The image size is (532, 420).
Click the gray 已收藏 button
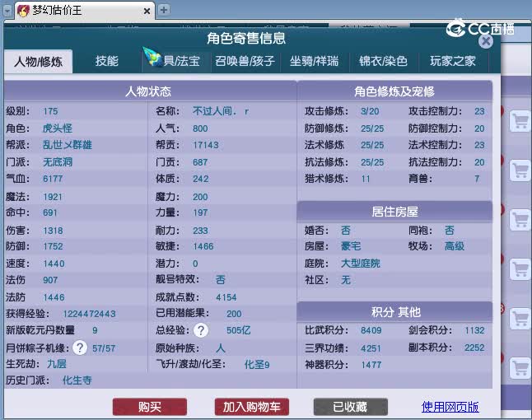pos(351,407)
